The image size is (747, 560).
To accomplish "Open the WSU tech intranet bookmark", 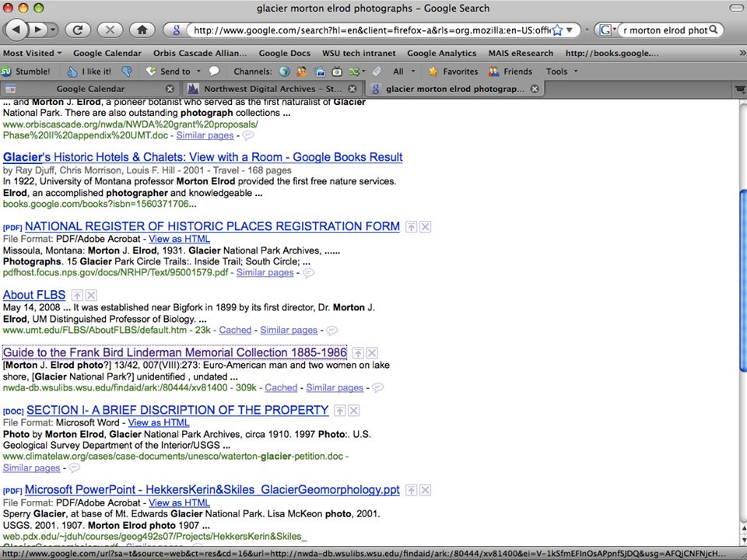I will click(x=359, y=54).
